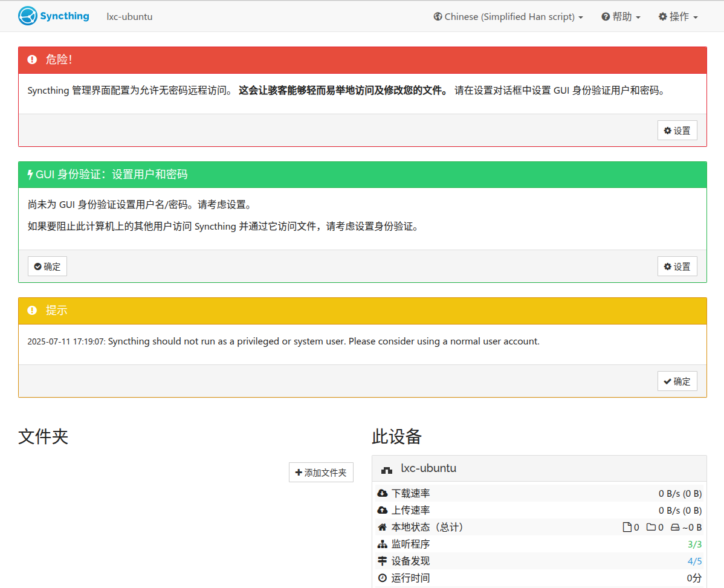Screen dimensions: 724x588
Task: Click the upload rate cloud icon
Action: pos(382,510)
